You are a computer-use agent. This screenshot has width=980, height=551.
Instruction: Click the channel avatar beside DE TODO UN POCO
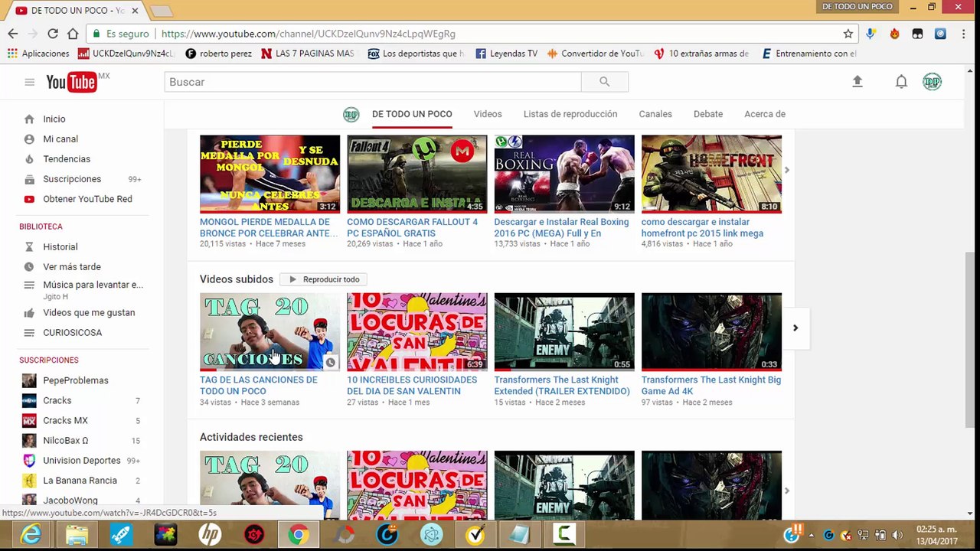(x=351, y=115)
